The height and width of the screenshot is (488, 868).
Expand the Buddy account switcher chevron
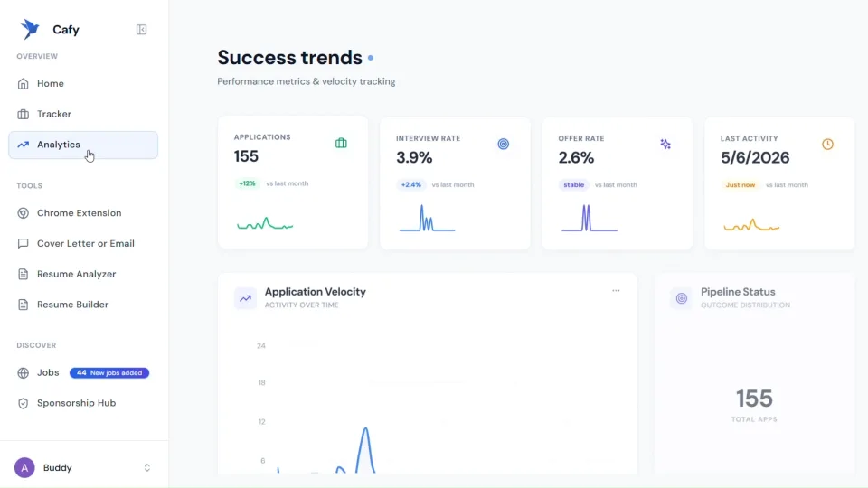click(x=146, y=467)
